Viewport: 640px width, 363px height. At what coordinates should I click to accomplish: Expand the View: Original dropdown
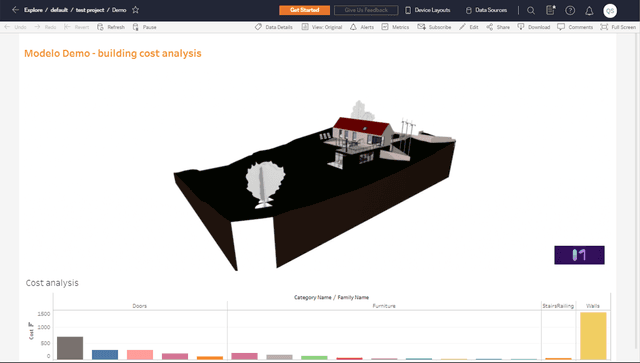[x=322, y=27]
